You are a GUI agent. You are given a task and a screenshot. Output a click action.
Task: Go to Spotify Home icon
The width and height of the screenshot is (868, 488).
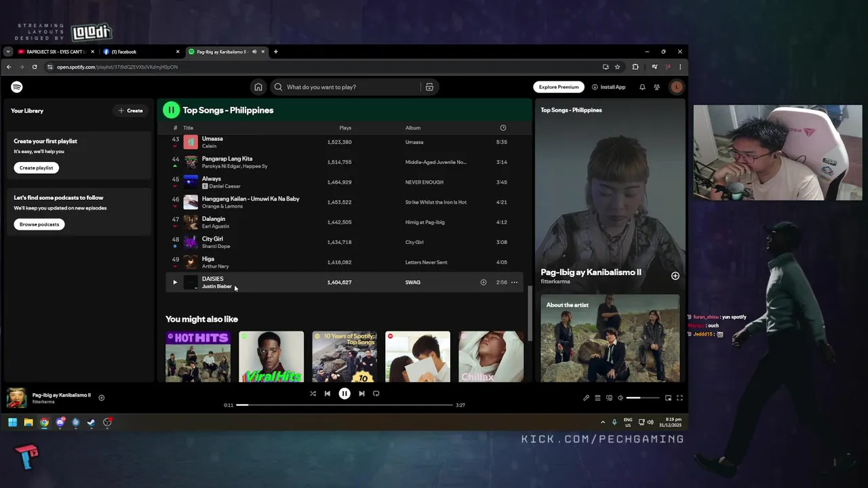[x=258, y=87]
